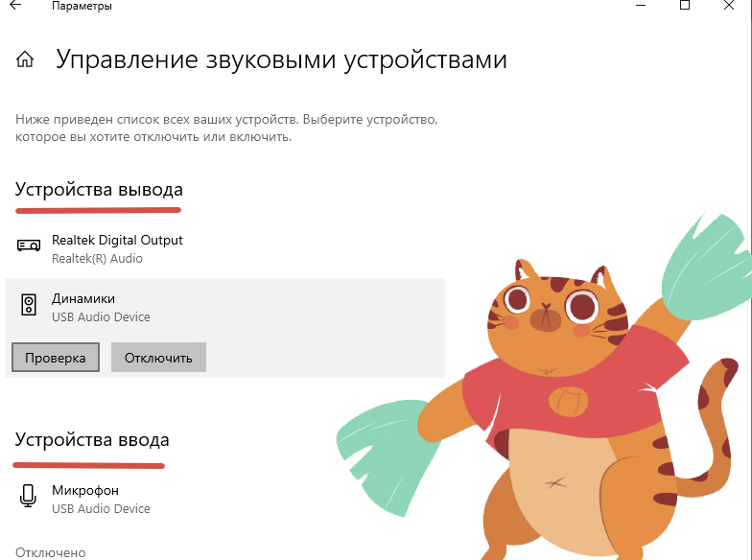
Task: Go back using the arrow in title bar
Action: [x=15, y=6]
